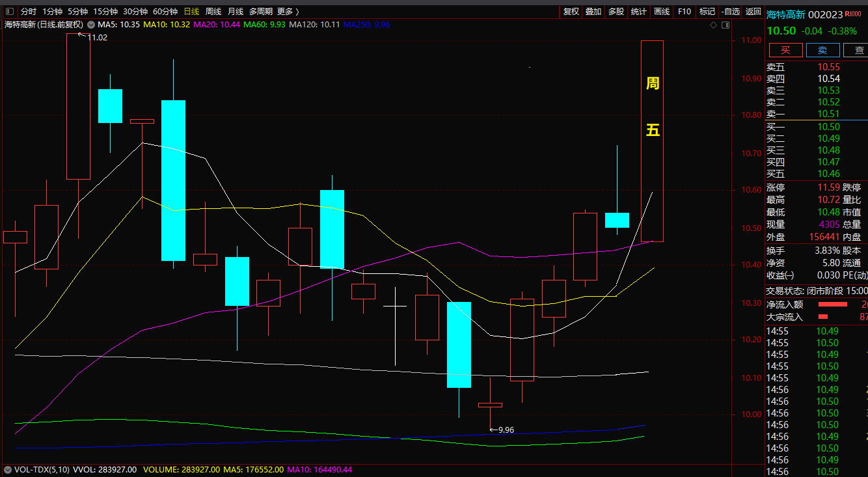Select the 5分钟 period tab
The width and height of the screenshot is (868, 477).
click(77, 12)
